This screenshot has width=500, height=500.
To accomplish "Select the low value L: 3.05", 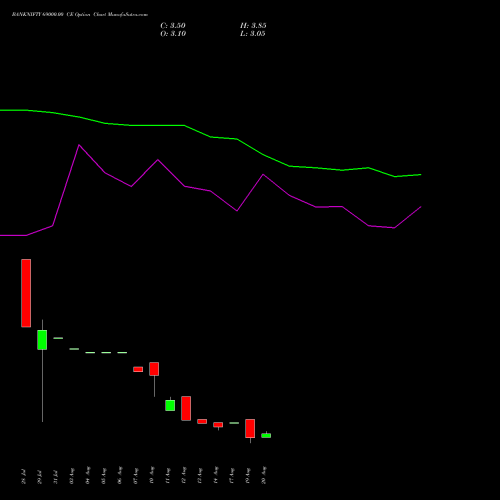I will [253, 34].
